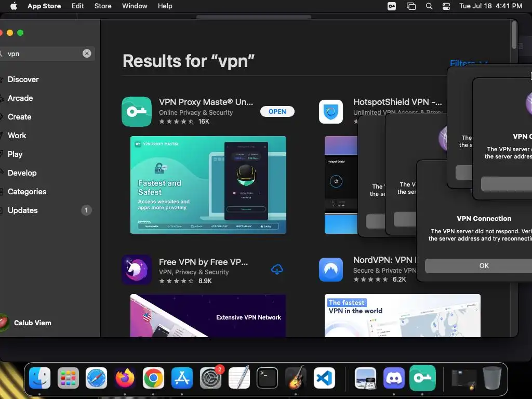This screenshot has height=399, width=532.
Task: Click OPEN for VPN Proxy Master
Action: [277, 112]
